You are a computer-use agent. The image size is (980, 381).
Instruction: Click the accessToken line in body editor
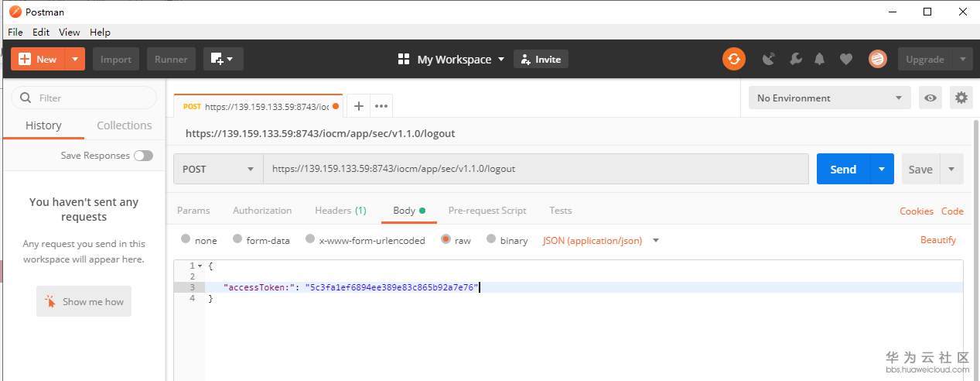click(x=584, y=287)
